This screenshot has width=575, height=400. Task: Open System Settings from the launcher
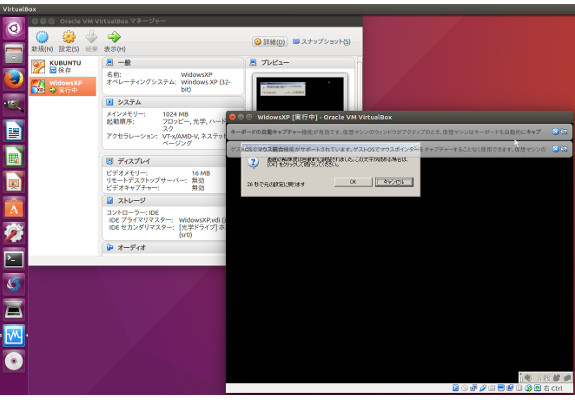14,233
